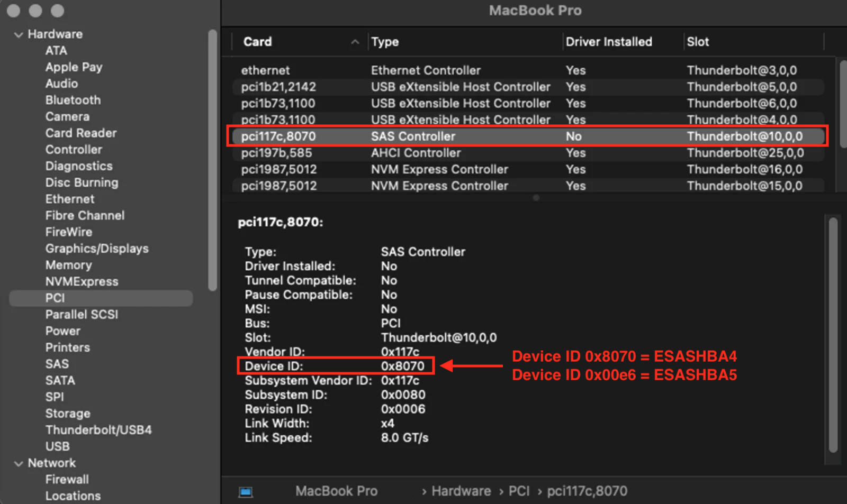Collapse the Network section in sidebar

(19, 463)
